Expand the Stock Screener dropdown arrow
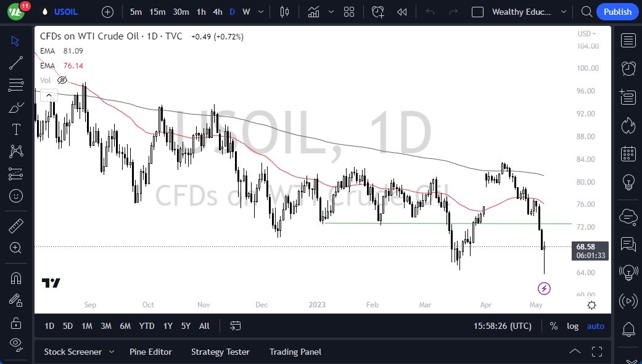 [x=112, y=352]
